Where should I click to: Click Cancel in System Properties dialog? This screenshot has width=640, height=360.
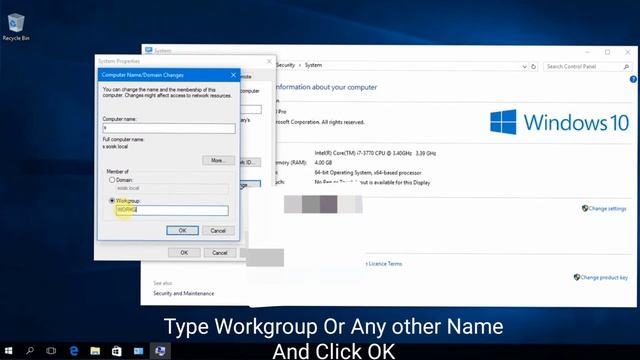click(220, 253)
